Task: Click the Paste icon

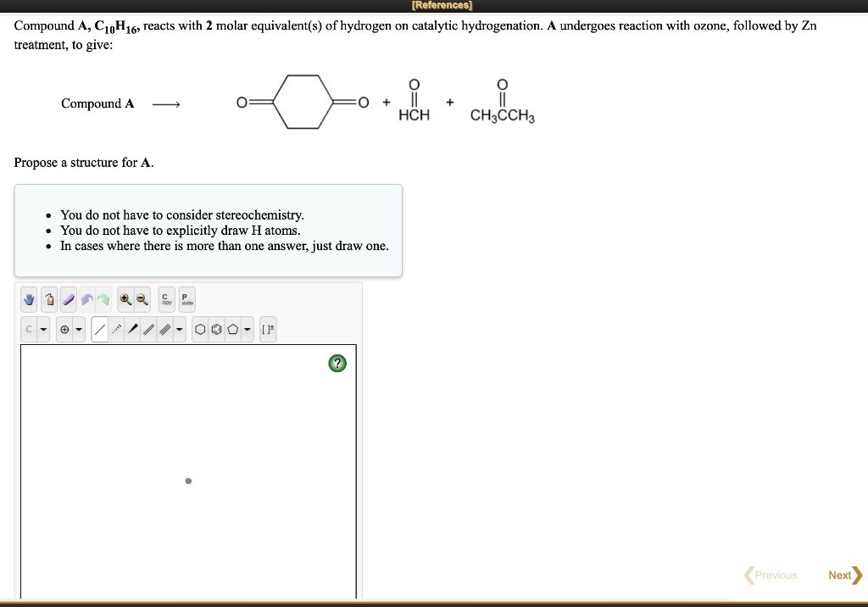Action: pos(186,299)
